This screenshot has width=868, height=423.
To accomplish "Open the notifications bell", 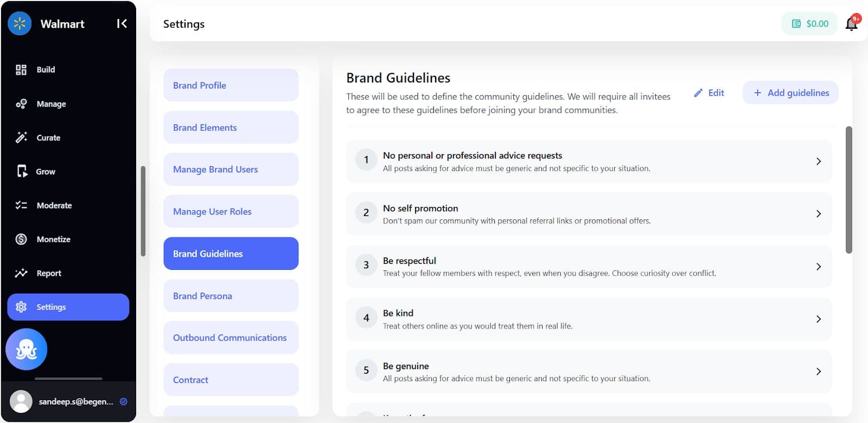I will (x=852, y=23).
